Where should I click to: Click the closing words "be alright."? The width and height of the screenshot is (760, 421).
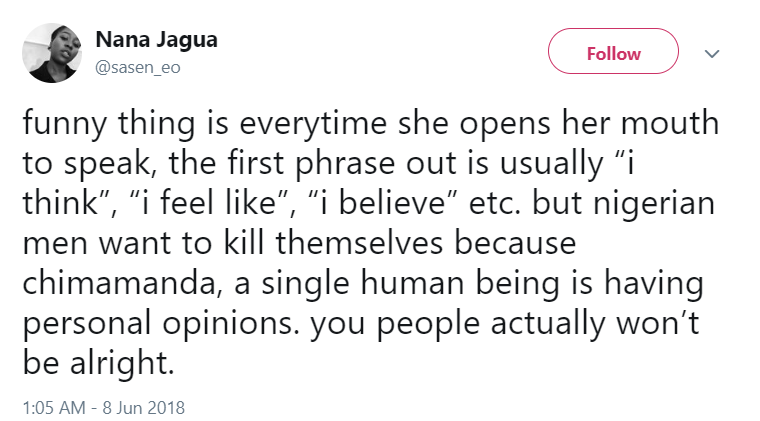[98, 363]
